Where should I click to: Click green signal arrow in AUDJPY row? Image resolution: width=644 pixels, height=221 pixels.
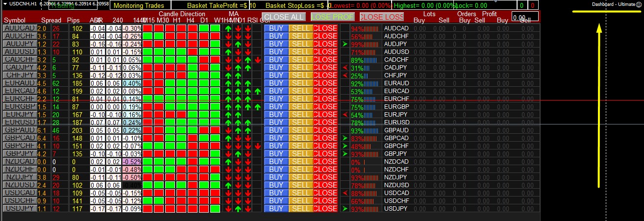[x=346, y=44]
